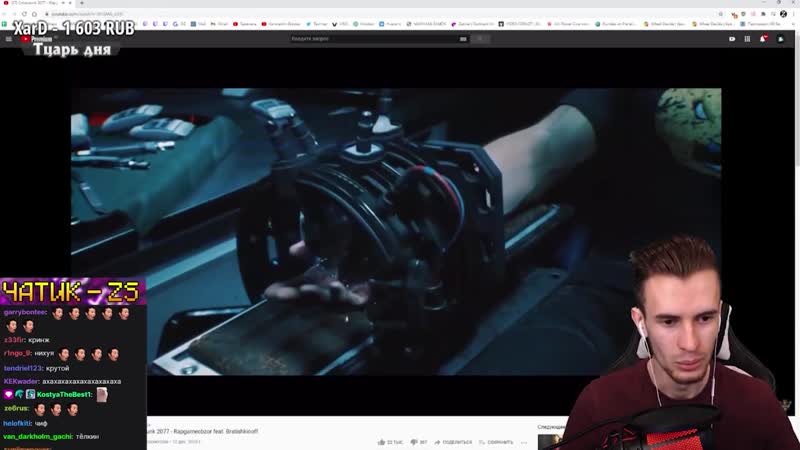
Task: Open the Mail bookmark in bookmarks bar
Action: coord(198,24)
